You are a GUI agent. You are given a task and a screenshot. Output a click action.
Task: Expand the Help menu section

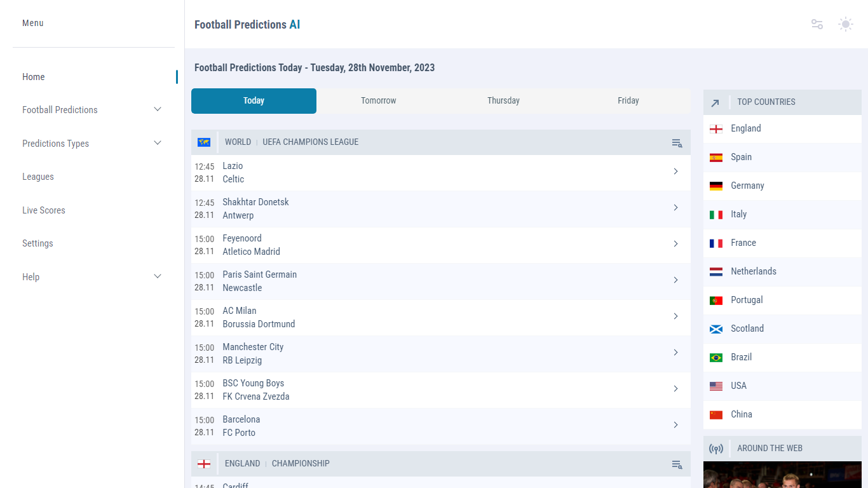(x=158, y=276)
